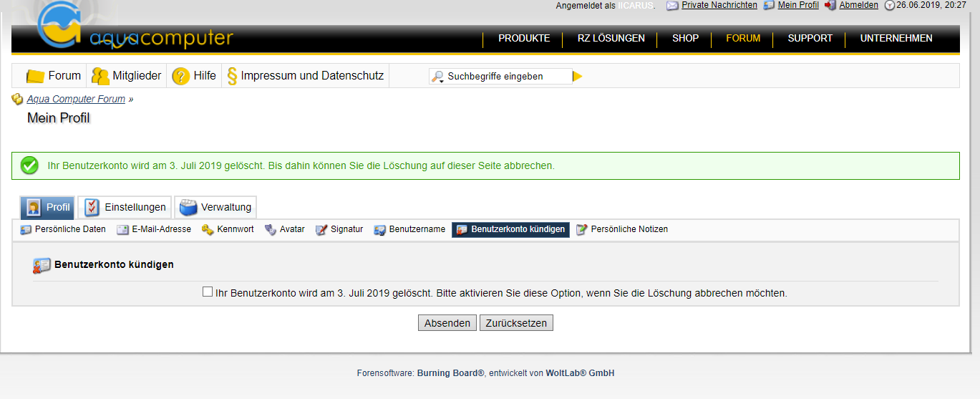Click the Hilfe question mark icon
980x399 pixels.
pos(180,76)
